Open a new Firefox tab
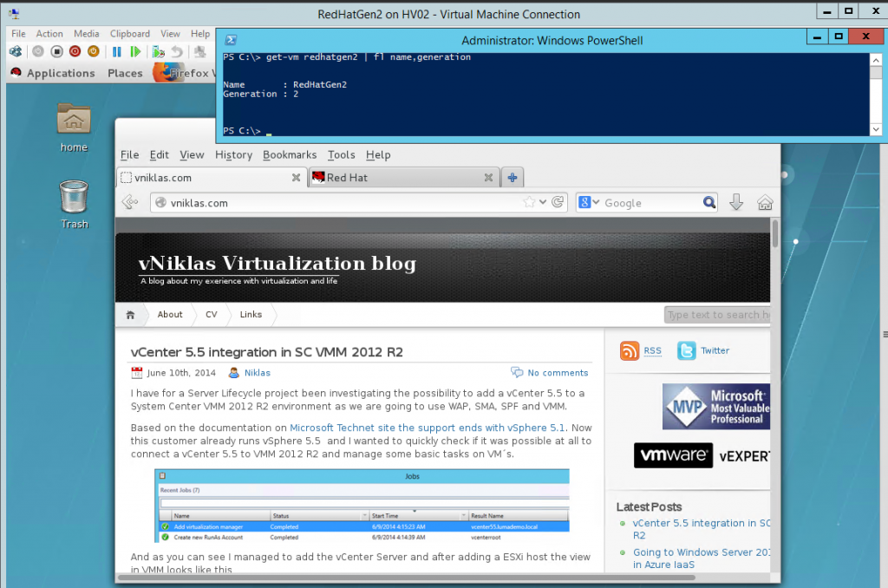This screenshot has width=888, height=588. tap(512, 177)
